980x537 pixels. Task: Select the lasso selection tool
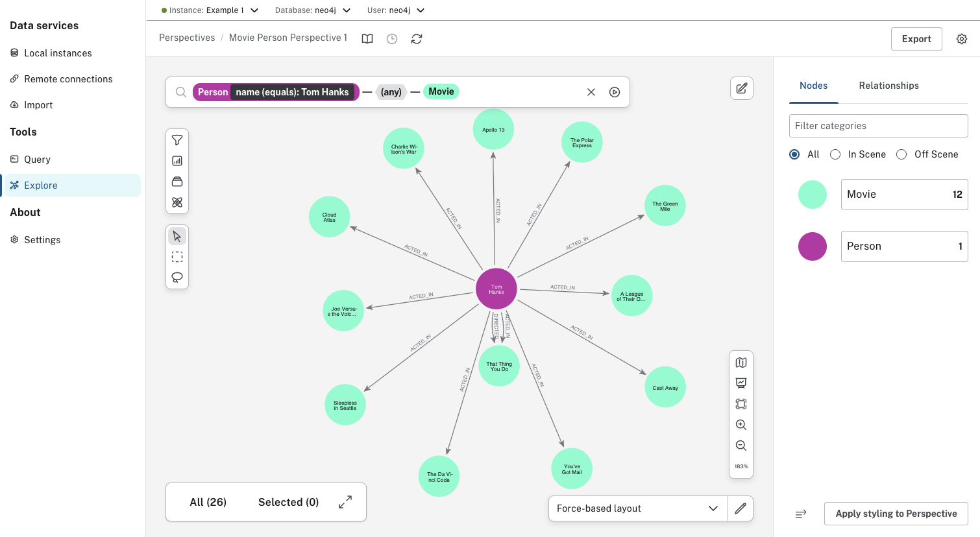(177, 278)
